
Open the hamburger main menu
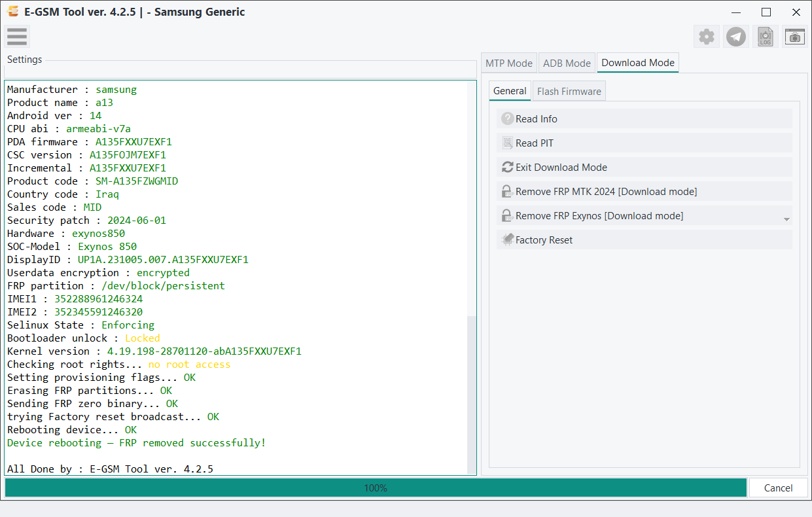tap(17, 37)
